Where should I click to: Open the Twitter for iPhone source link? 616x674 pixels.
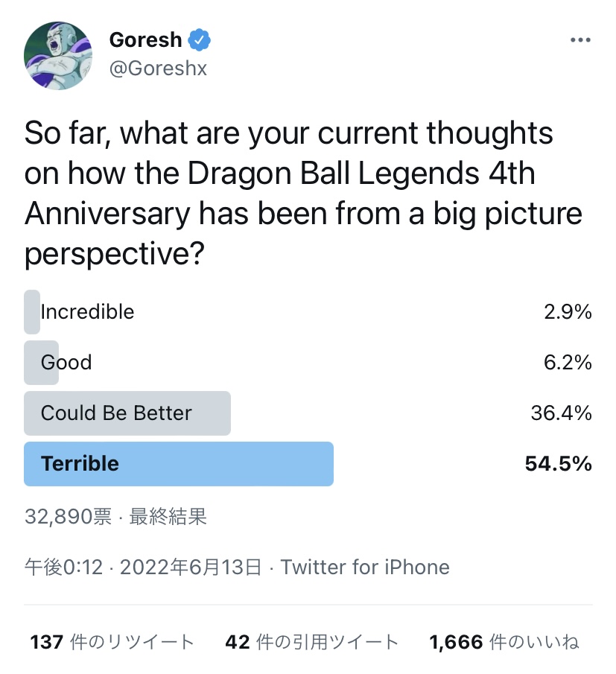coord(365,568)
